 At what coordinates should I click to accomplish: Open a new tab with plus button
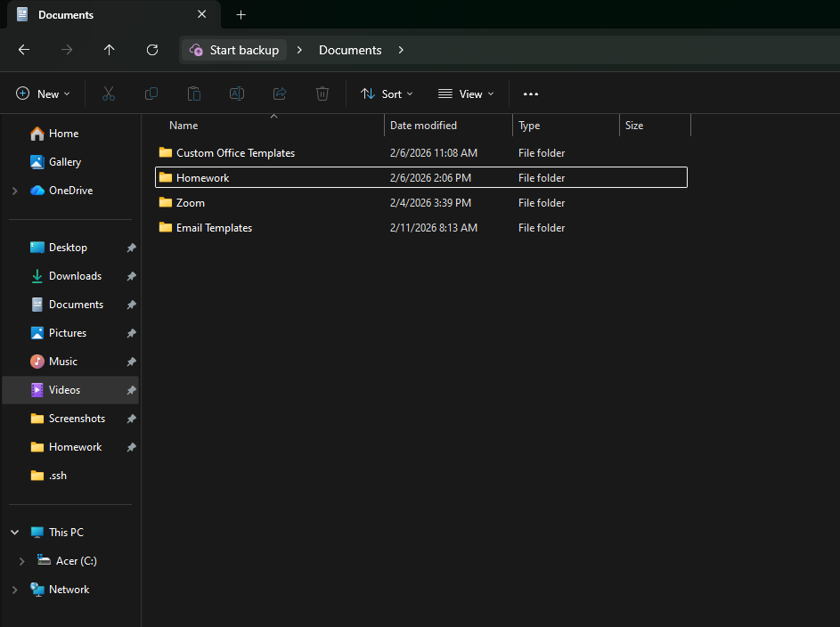point(241,14)
